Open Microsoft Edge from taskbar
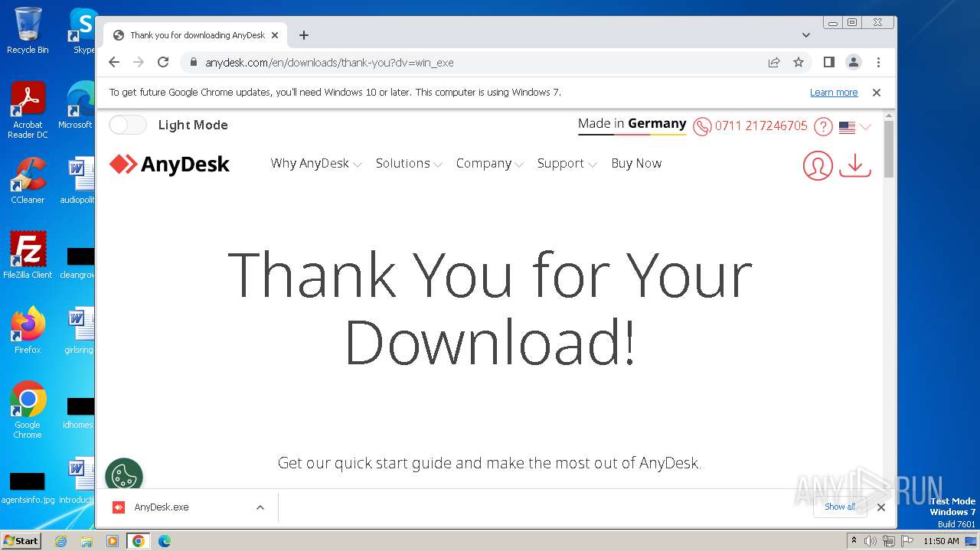Viewport: 980px width, 551px height. pyautogui.click(x=164, y=541)
